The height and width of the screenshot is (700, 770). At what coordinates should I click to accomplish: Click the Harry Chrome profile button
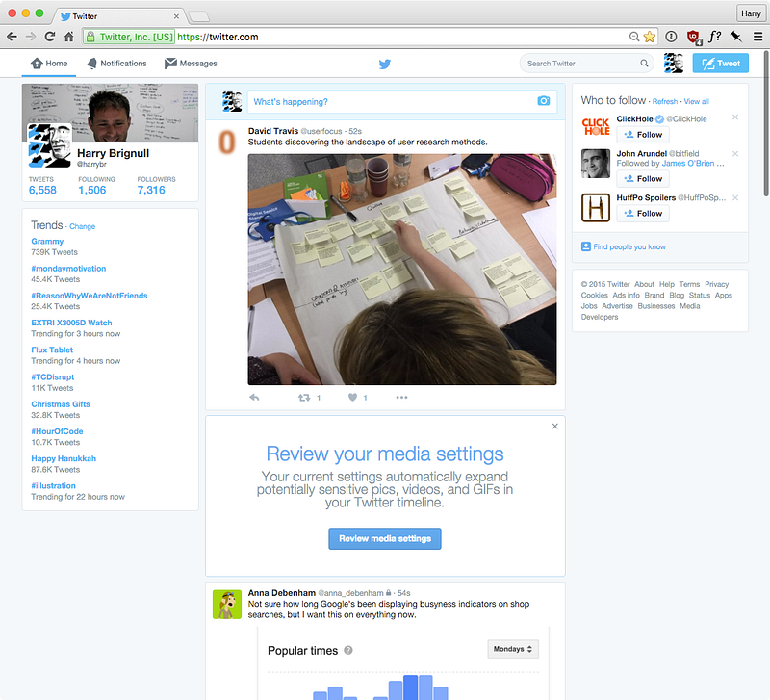click(x=751, y=13)
